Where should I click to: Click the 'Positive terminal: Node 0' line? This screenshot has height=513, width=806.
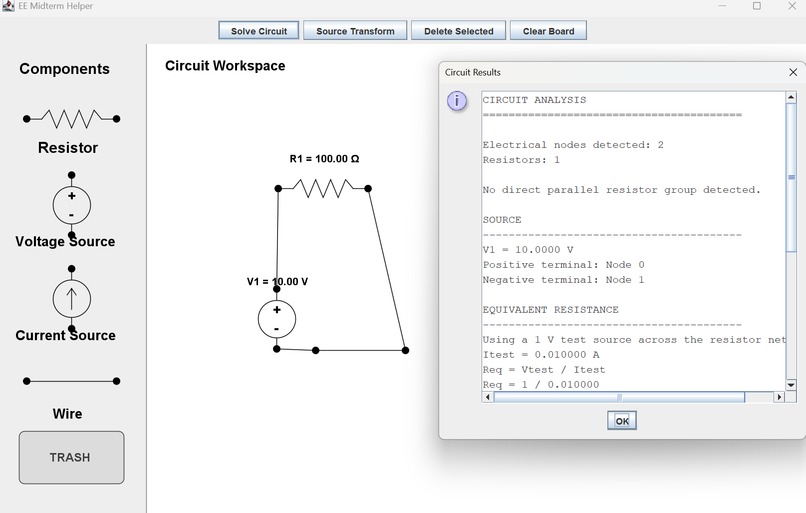point(563,265)
